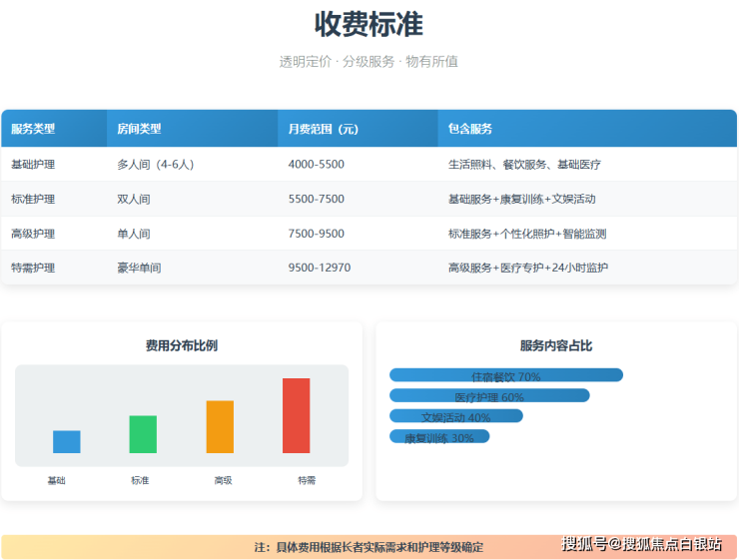Select the 房间类型 column header
The height and width of the screenshot is (560, 739).
point(139,129)
